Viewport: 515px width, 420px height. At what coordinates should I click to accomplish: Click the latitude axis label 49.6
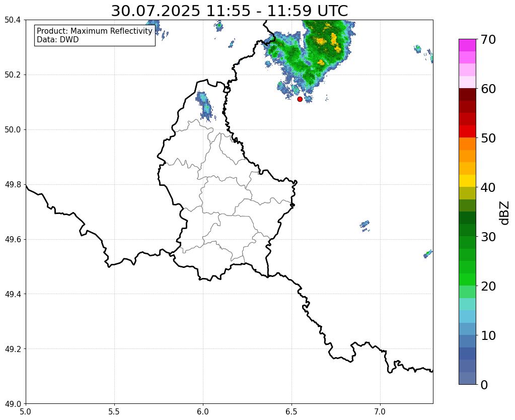[x=13, y=240]
